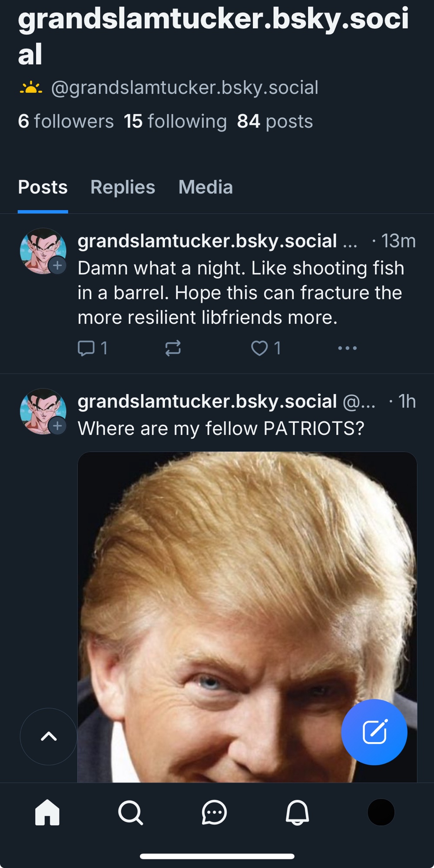Viewport: 434px width, 868px height.
Task: Switch to the Replies tab
Action: 123,187
